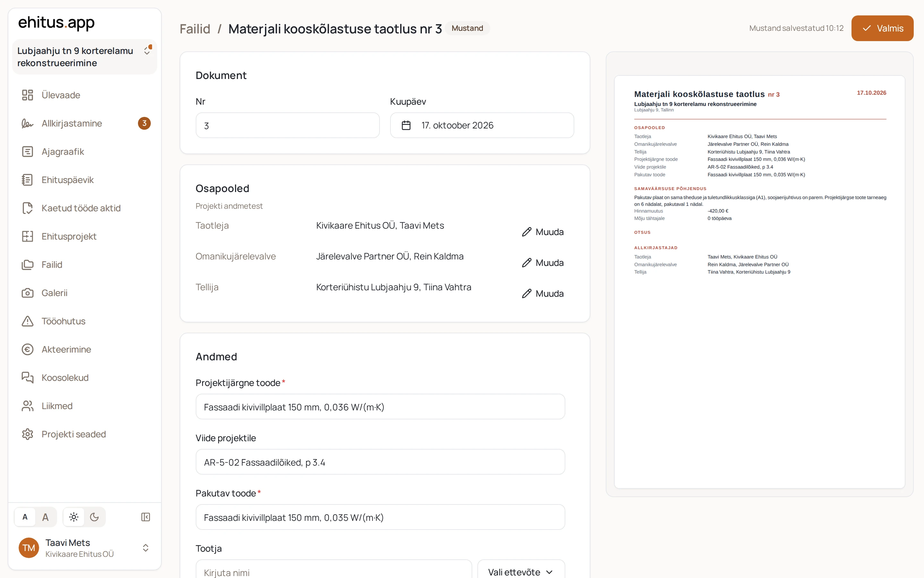Screen dimensions: 924x578
Task: Open the Kuupäev date picker 17. oktoober 2026
Action: click(x=482, y=125)
